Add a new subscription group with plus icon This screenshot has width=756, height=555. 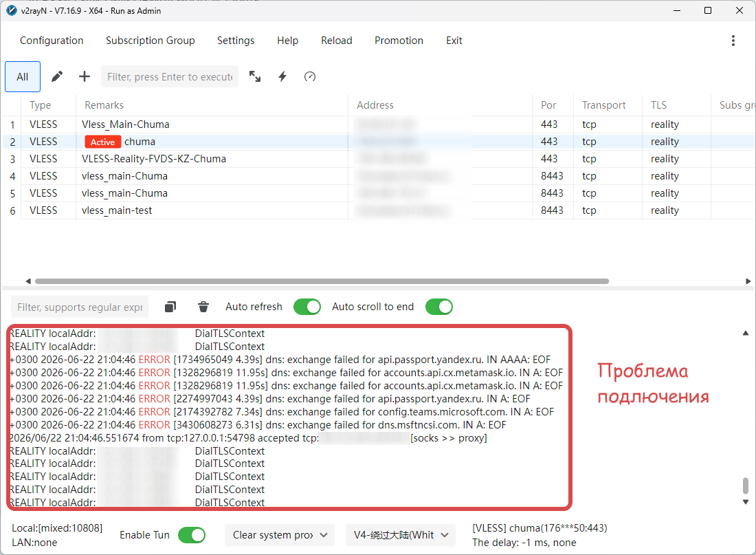pyautogui.click(x=85, y=76)
